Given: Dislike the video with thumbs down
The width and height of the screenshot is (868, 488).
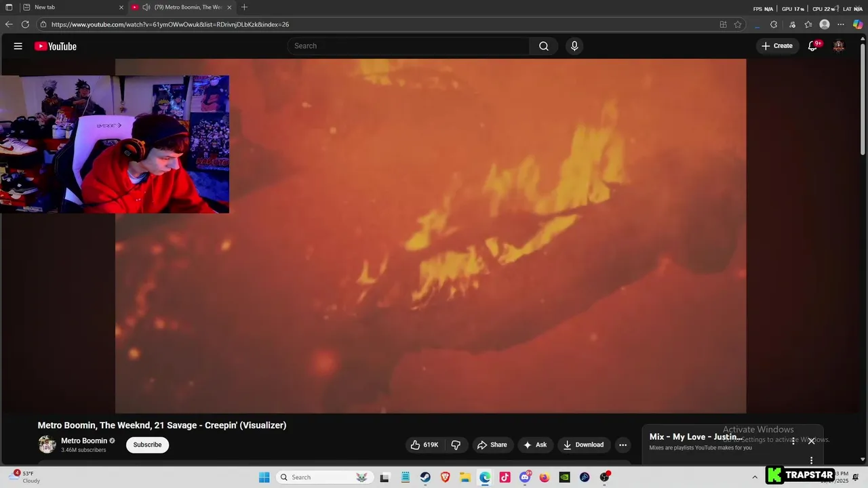Looking at the screenshot, I should tap(456, 445).
